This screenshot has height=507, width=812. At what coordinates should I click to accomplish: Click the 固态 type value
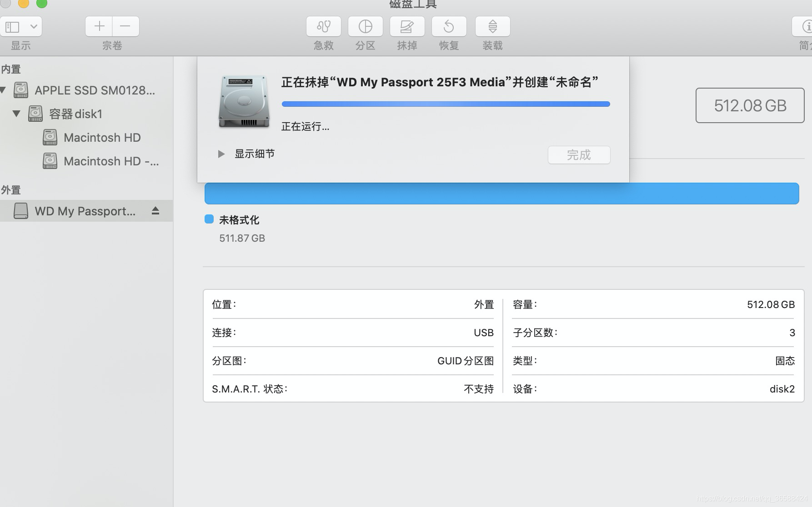coord(785,361)
